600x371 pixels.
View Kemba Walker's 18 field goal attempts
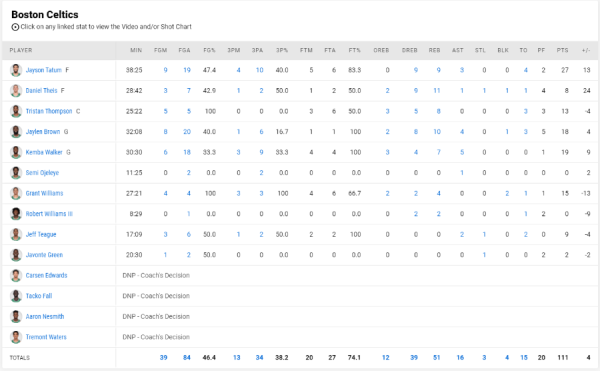pos(187,152)
